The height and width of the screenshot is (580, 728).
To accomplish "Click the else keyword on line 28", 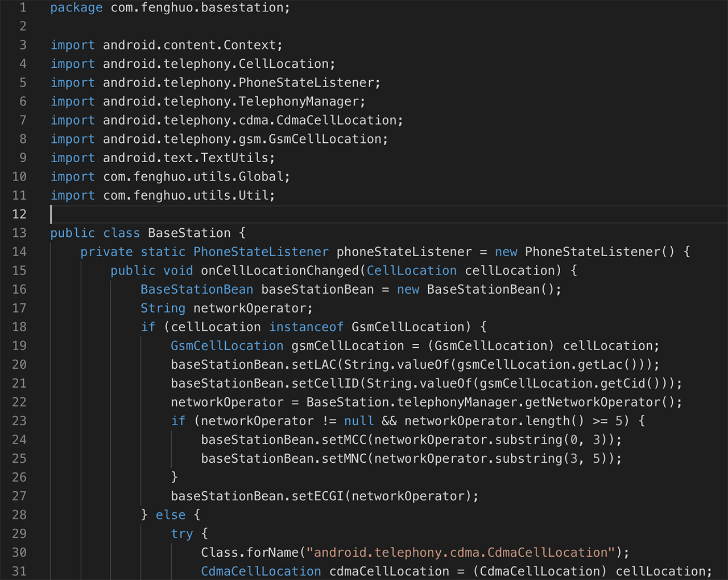I will tap(171, 515).
